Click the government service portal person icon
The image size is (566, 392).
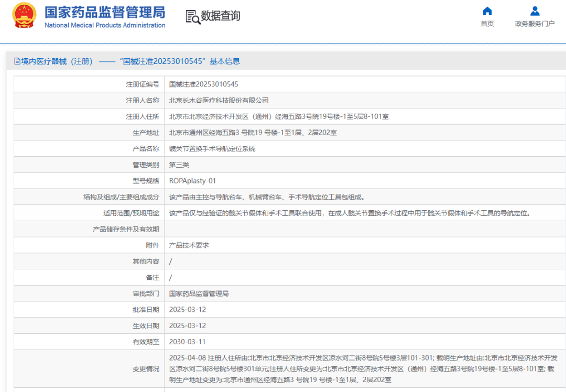pyautogui.click(x=535, y=11)
